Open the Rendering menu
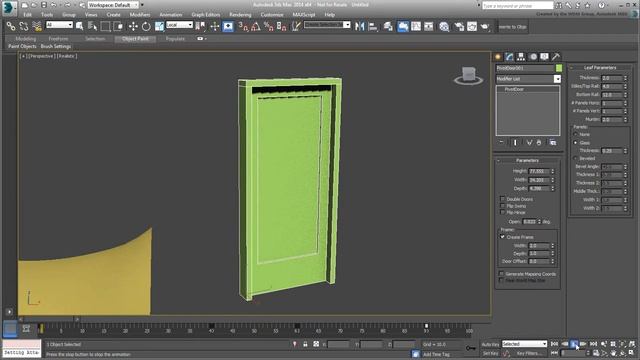640x360 pixels. pos(240,15)
